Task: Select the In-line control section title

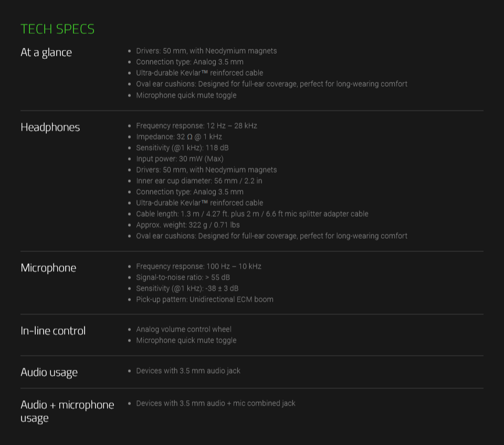Action: click(x=53, y=331)
